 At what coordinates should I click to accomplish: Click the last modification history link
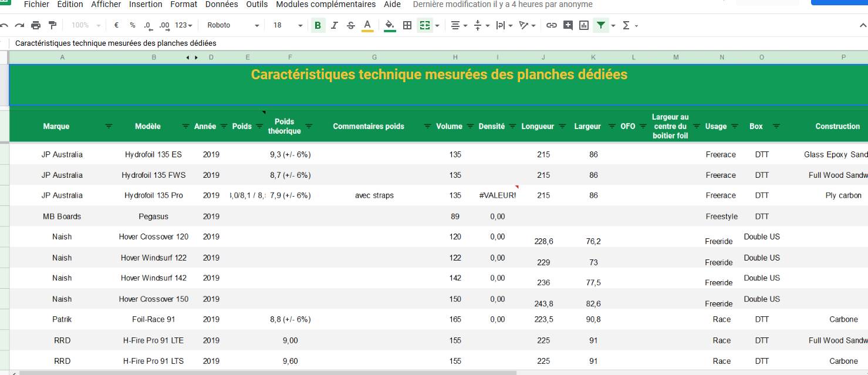point(502,5)
